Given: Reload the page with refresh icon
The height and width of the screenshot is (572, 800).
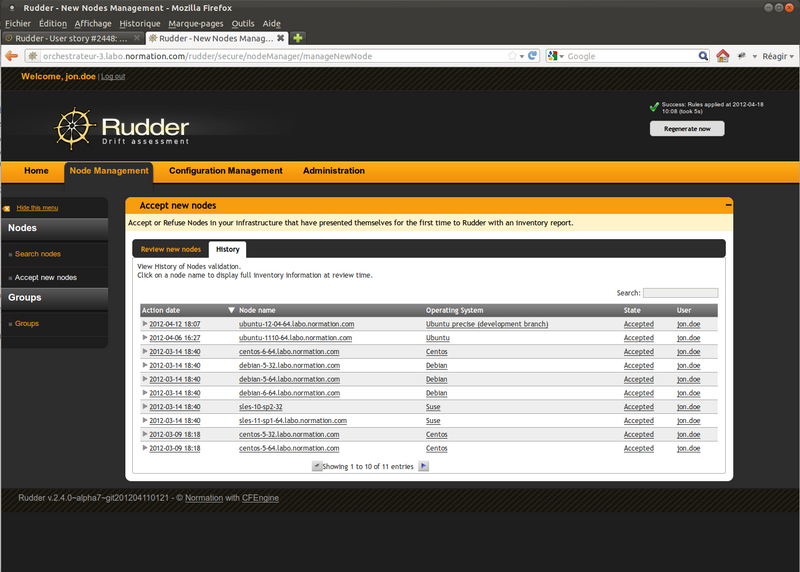Looking at the screenshot, I should 532,56.
